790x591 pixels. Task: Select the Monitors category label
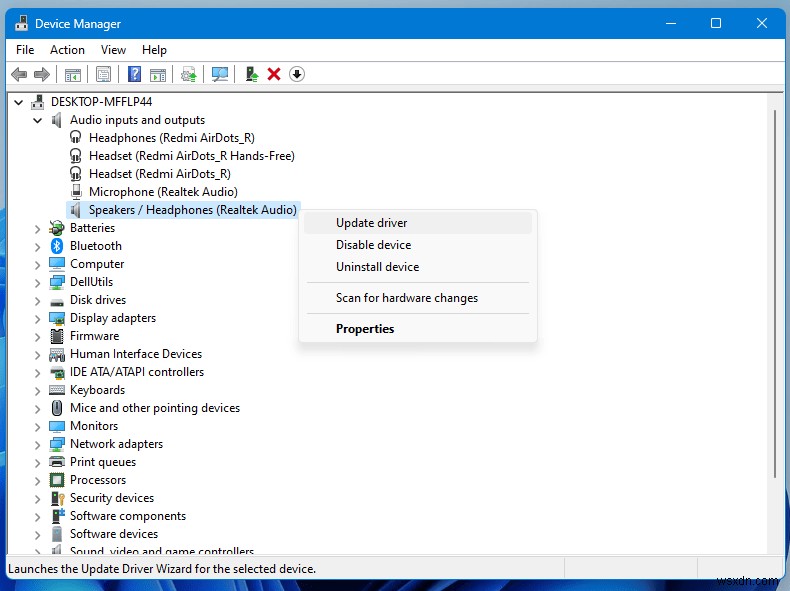[94, 426]
